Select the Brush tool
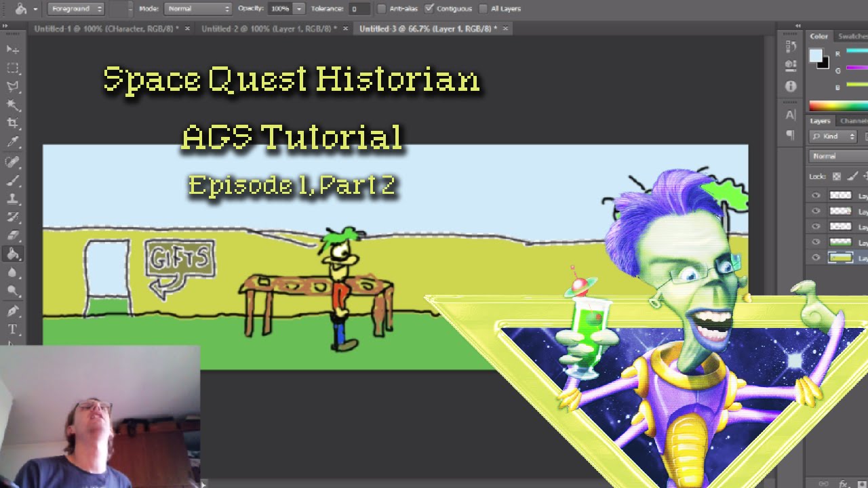868x488 pixels. pos(12,181)
